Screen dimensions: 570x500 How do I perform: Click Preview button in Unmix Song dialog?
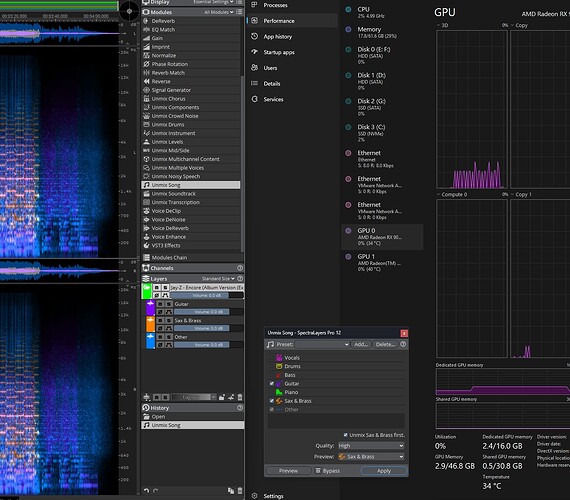[x=288, y=471]
